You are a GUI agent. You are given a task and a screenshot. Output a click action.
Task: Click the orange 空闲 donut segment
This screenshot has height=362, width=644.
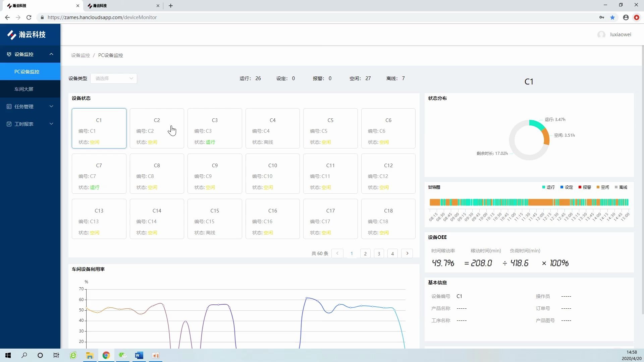coord(546,137)
